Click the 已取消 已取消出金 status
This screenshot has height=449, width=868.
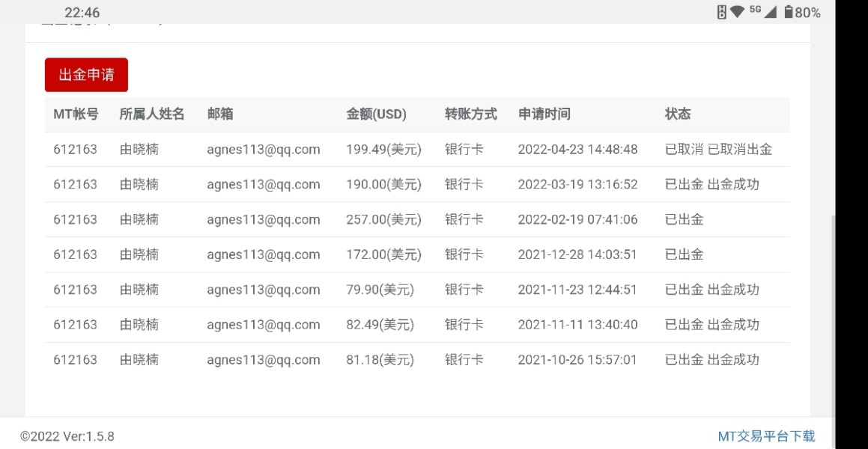(718, 150)
